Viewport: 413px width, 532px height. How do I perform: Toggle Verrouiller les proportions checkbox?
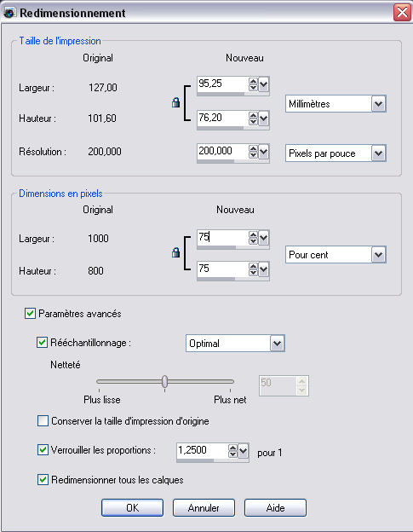[43, 450]
